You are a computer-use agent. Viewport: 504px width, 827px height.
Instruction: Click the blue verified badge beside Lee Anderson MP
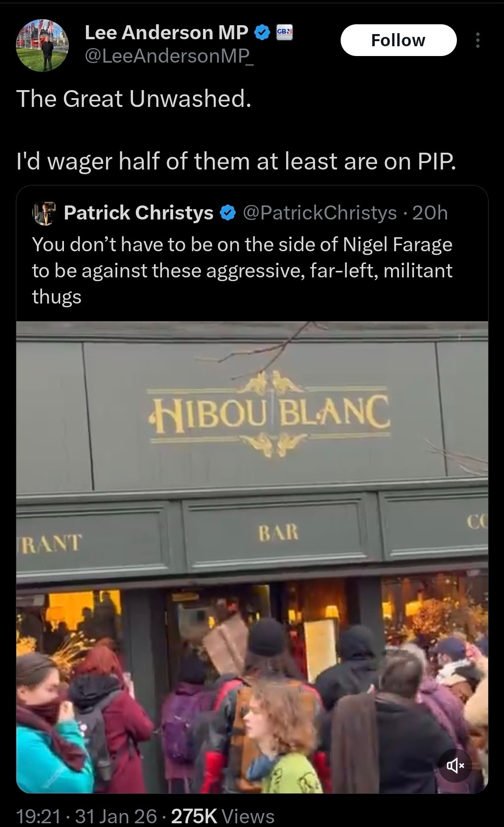(262, 33)
